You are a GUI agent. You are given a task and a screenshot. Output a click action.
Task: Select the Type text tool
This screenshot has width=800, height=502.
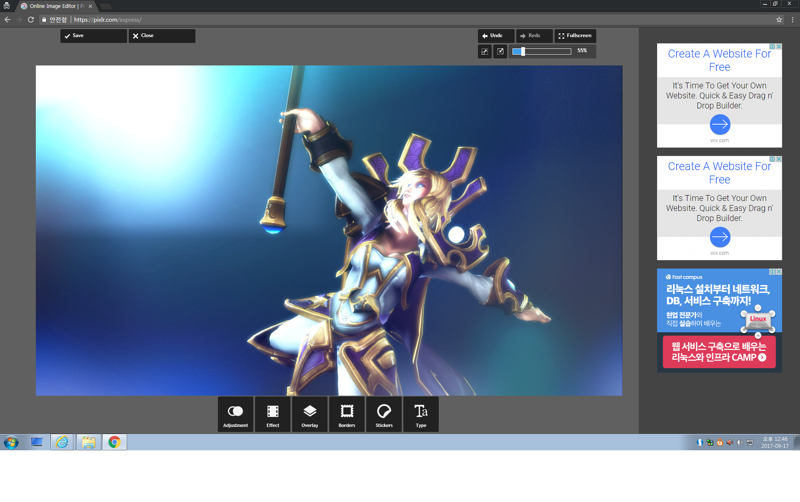(421, 414)
